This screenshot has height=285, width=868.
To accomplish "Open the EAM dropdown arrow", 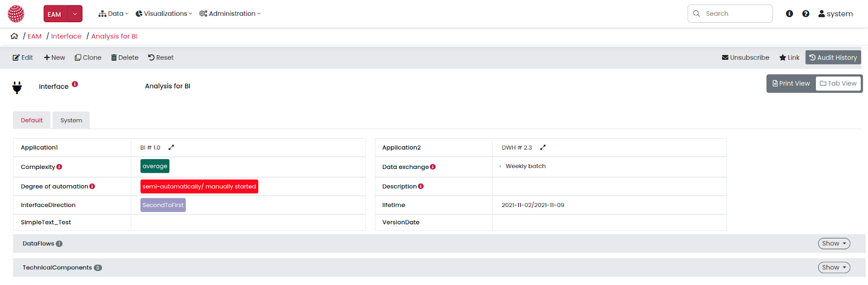I will (x=75, y=14).
